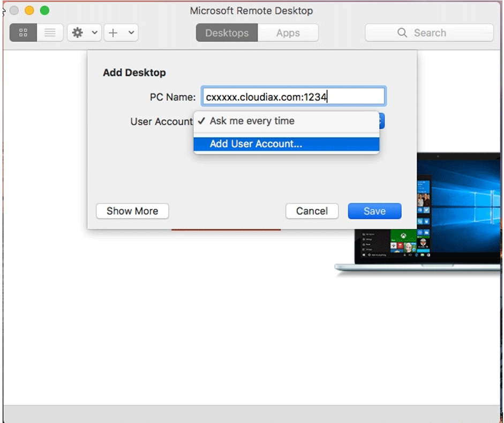The image size is (504, 423).
Task: Click the plus add icon
Action: click(x=113, y=33)
